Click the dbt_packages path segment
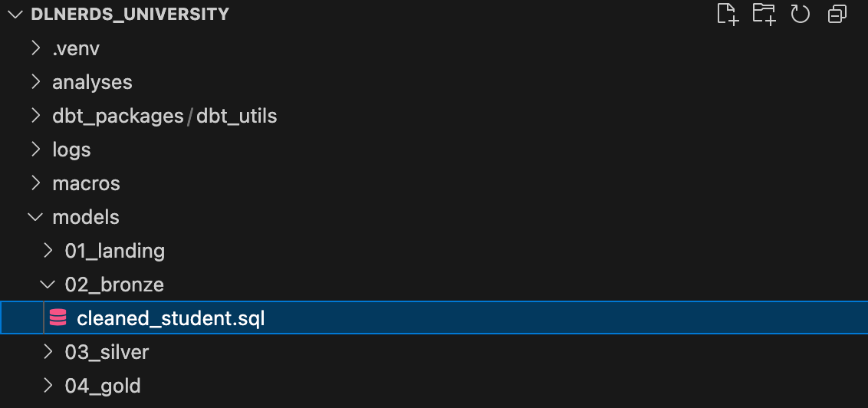The image size is (868, 408). pyautogui.click(x=118, y=117)
